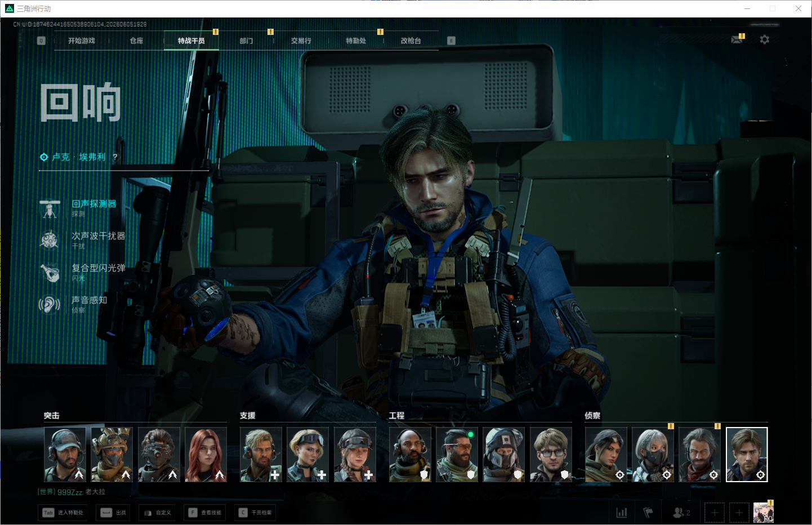Open the flag icon in bottom bar
This screenshot has width=812, height=525.
tap(648, 513)
